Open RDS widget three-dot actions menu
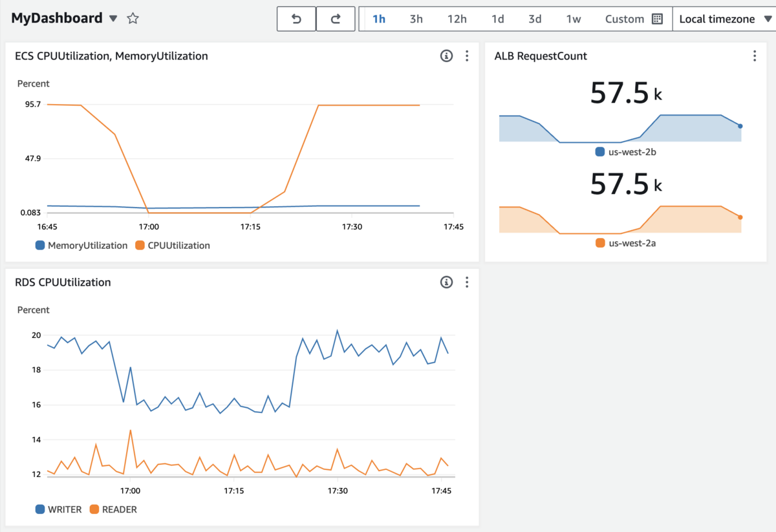The width and height of the screenshot is (776, 532). tap(467, 282)
